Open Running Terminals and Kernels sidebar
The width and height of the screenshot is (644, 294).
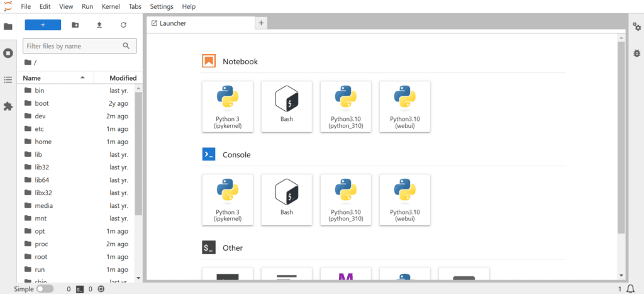(x=8, y=53)
